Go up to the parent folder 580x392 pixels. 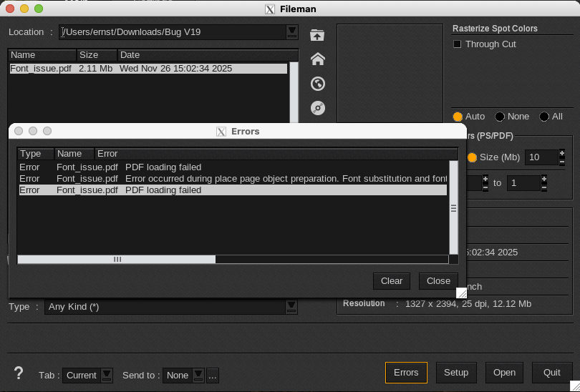point(318,35)
